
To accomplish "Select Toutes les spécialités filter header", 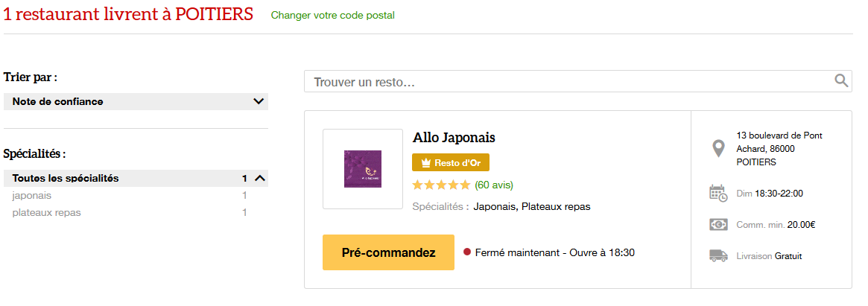I will coord(136,178).
